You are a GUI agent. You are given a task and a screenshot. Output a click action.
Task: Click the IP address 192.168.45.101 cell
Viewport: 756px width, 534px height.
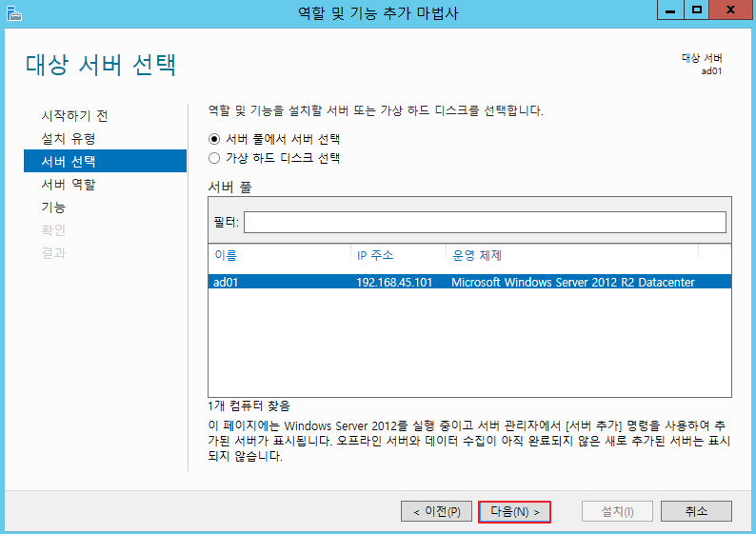(394, 282)
